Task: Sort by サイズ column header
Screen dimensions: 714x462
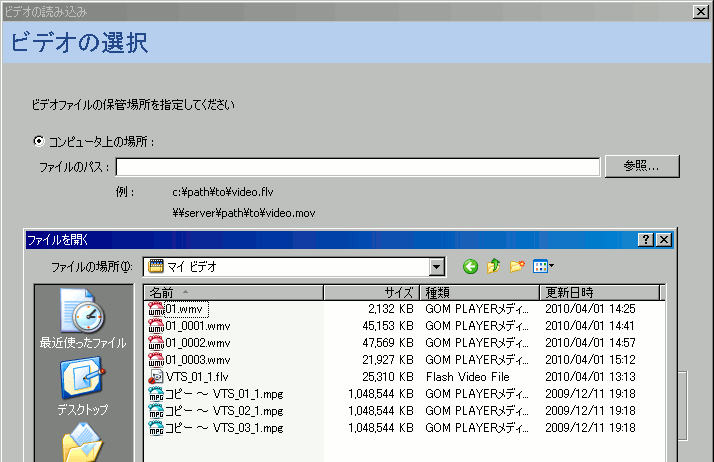Action: [372, 293]
